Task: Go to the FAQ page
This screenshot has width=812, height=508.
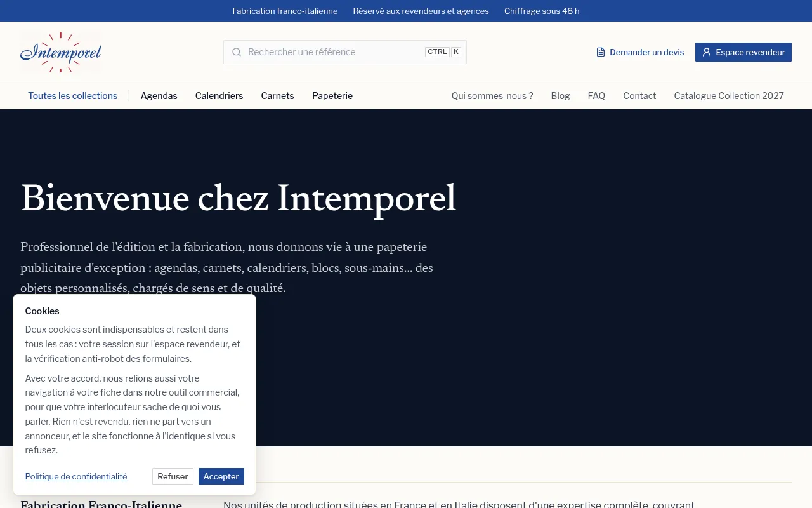Action: tap(596, 96)
